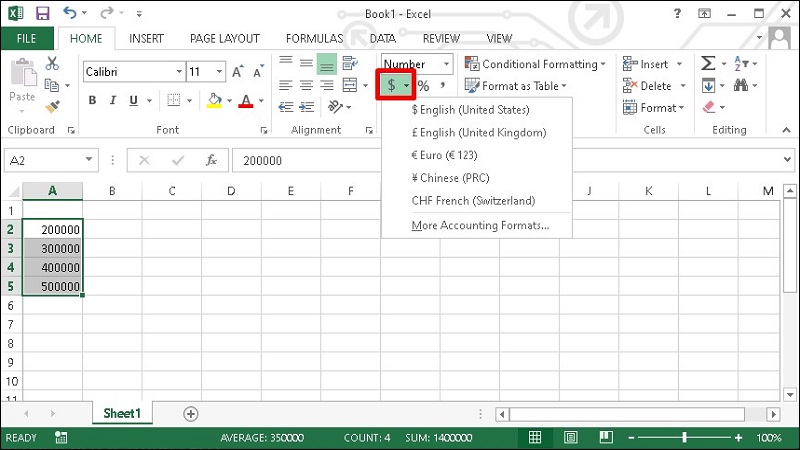The image size is (800, 450).
Task: Increase font size with the large A
Action: [237, 72]
